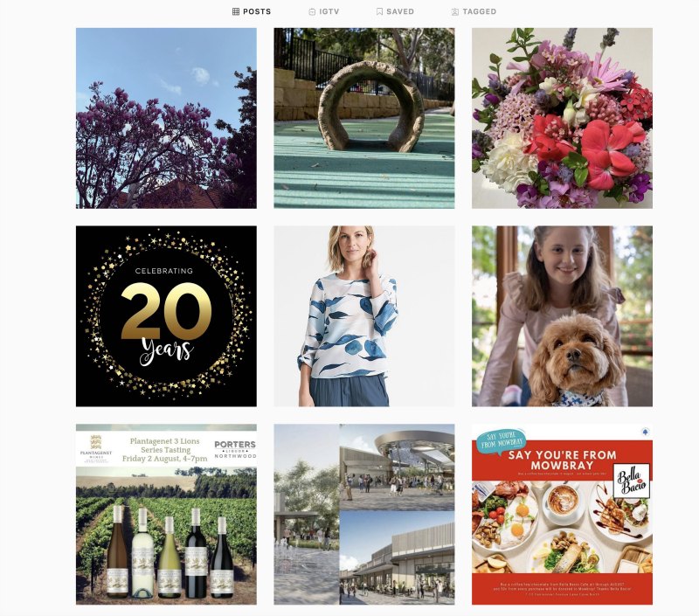
Task: Open the Say You're From Mowbray post
Action: coord(562,514)
